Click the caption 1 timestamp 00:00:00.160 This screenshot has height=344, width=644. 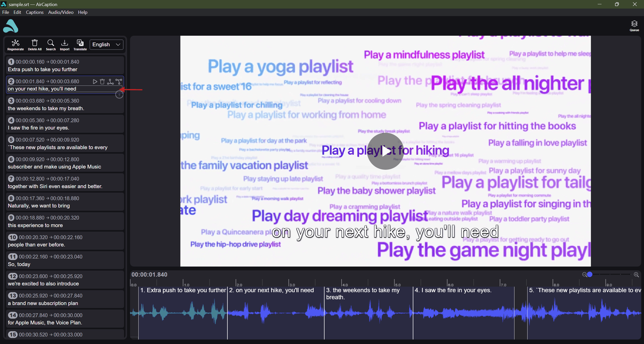pos(30,62)
